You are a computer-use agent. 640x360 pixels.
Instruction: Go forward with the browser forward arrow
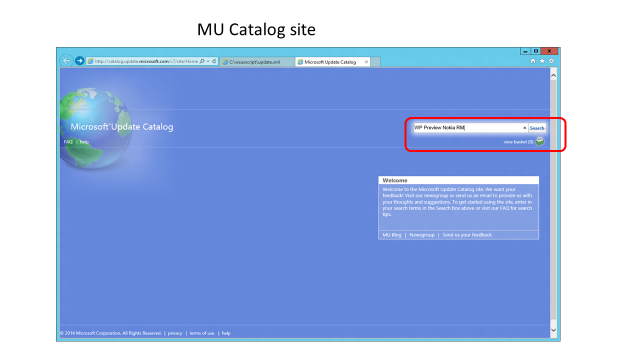80,61
